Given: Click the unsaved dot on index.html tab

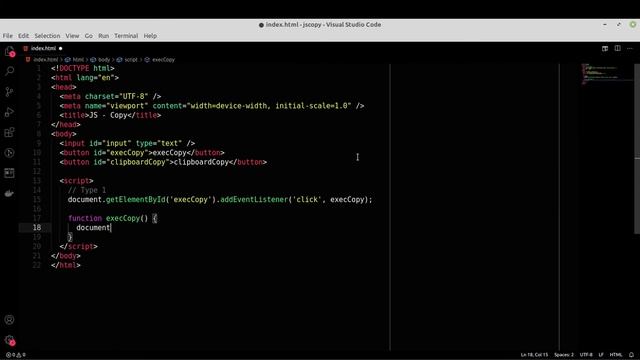Looking at the screenshot, I should tap(60, 48).
